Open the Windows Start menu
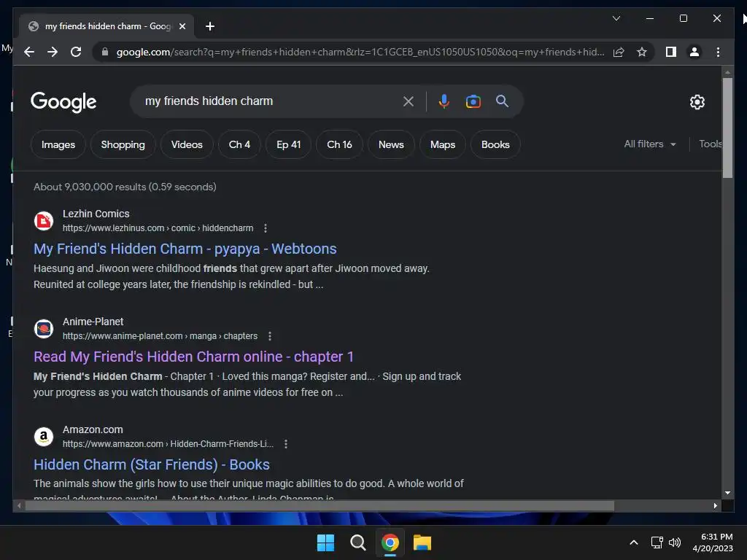Screen dimensions: 747x560 click(326, 542)
